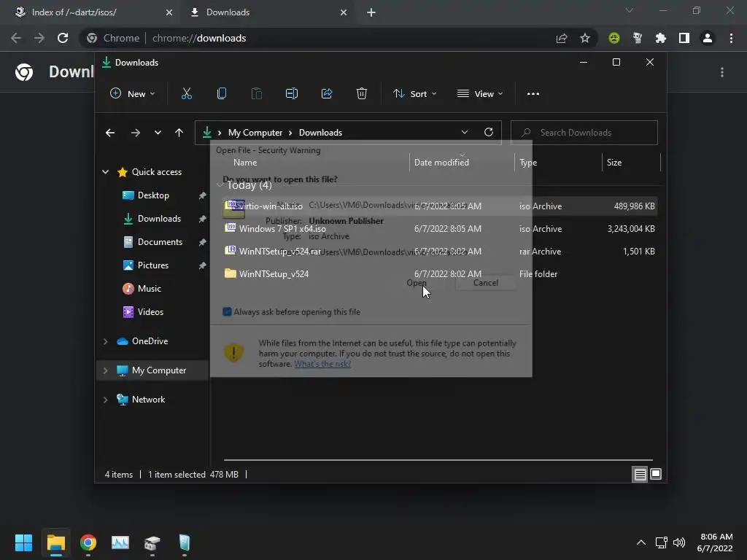
Task: Open the View dropdown menu
Action: tap(480, 94)
